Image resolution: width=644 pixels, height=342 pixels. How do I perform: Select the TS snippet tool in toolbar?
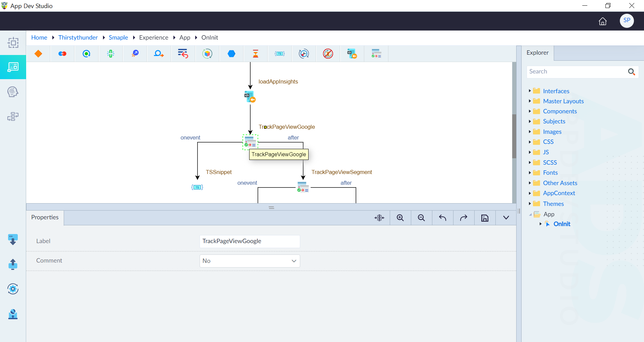[280, 54]
